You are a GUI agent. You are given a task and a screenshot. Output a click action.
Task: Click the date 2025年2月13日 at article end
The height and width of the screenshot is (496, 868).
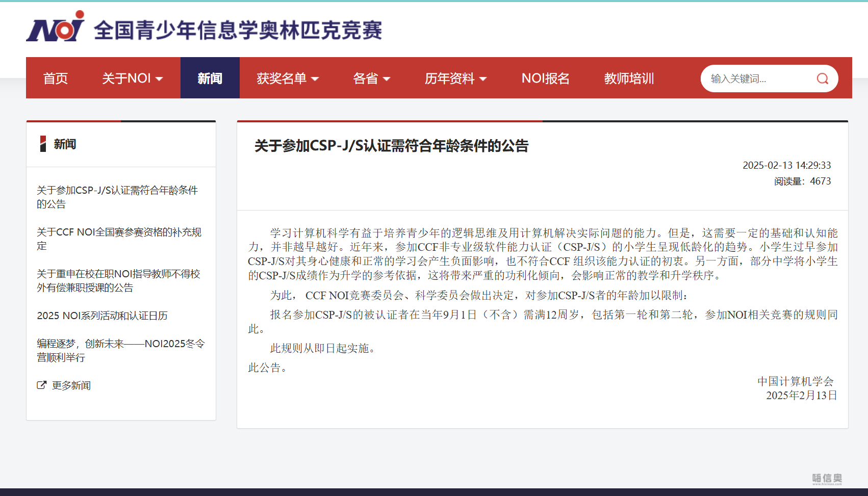(802, 395)
